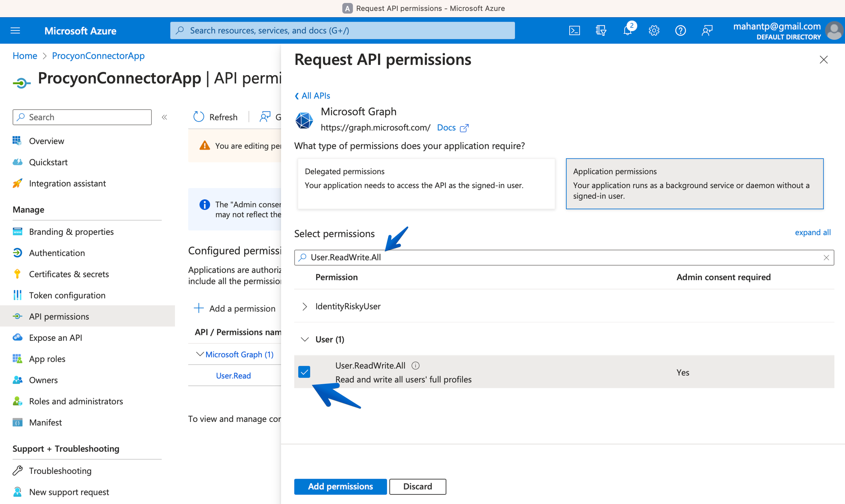Select the Delegated permissions card
The image size is (845, 504).
tap(426, 184)
